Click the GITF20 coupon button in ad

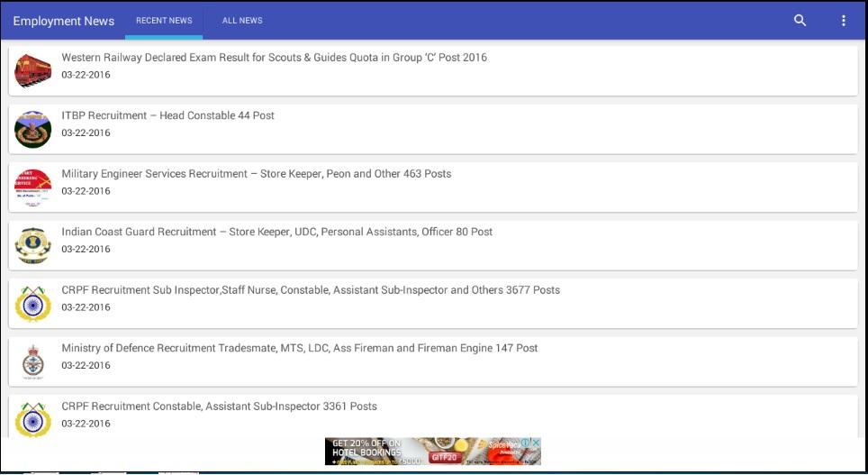pyautogui.click(x=443, y=457)
